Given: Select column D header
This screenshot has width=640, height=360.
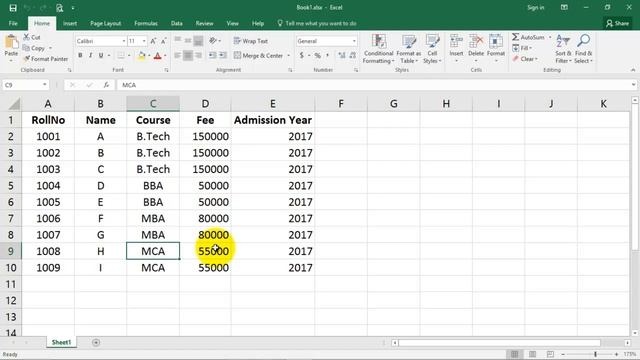Looking at the screenshot, I should tap(205, 104).
